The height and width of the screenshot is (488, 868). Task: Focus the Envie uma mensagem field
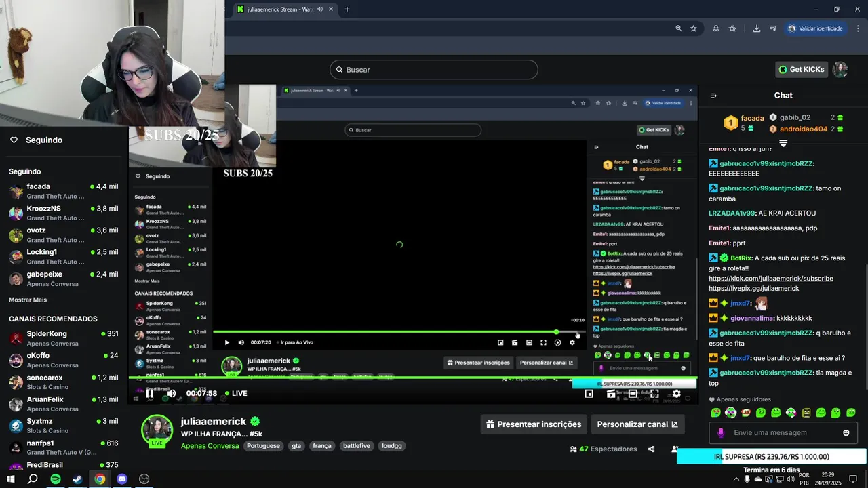coord(784,432)
